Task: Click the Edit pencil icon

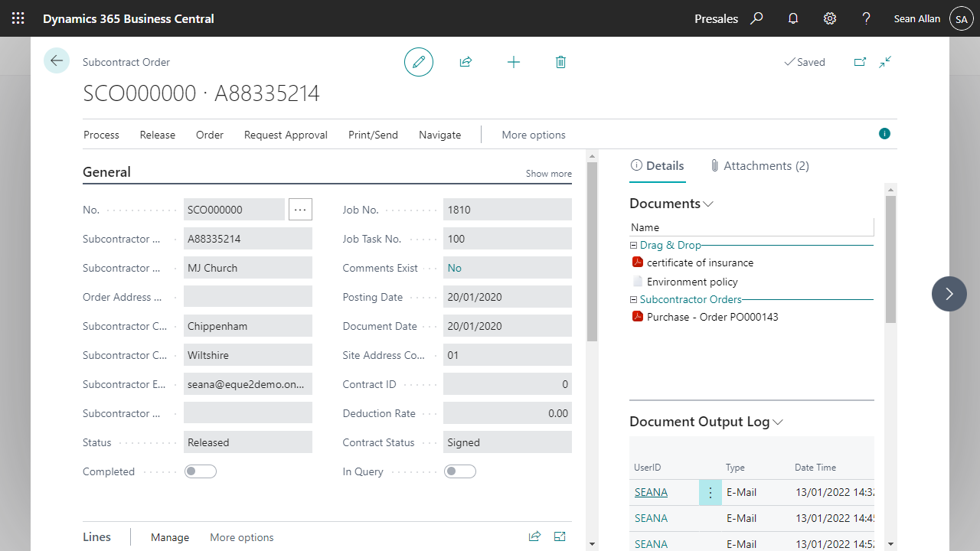Action: [419, 62]
